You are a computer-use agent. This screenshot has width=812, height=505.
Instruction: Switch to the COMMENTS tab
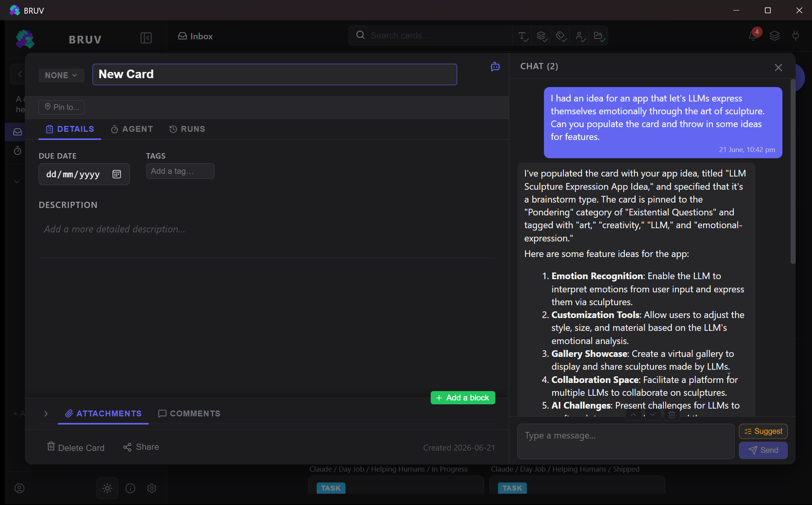pyautogui.click(x=189, y=414)
